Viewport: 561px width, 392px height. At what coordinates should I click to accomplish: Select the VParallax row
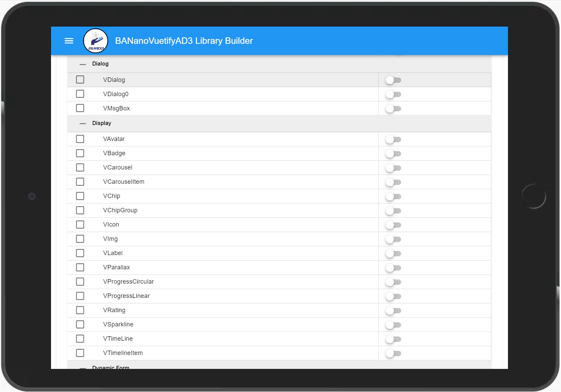pyautogui.click(x=224, y=267)
